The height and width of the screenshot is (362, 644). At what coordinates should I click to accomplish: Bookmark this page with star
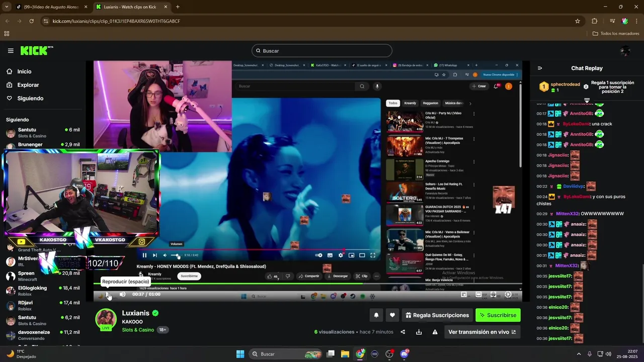point(578,21)
